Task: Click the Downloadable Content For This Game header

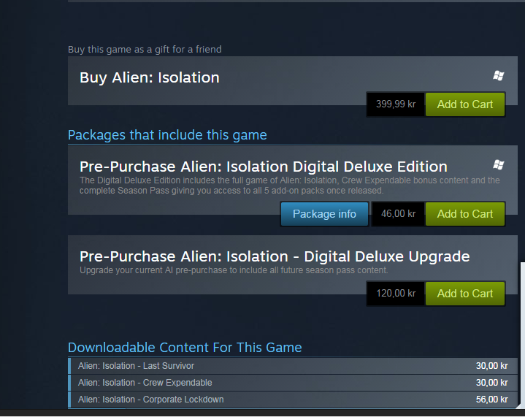Action: [x=185, y=348]
